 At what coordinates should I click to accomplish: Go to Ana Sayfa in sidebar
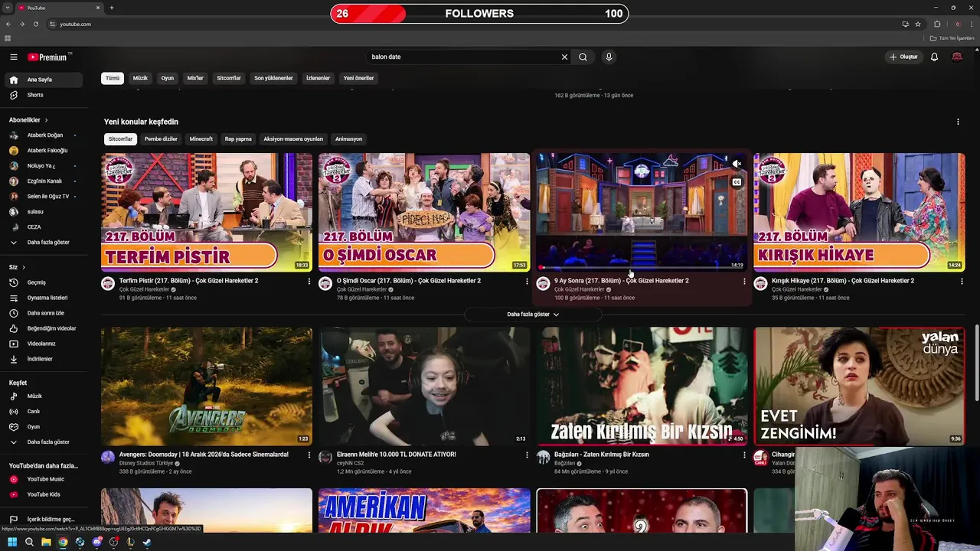[x=44, y=80]
